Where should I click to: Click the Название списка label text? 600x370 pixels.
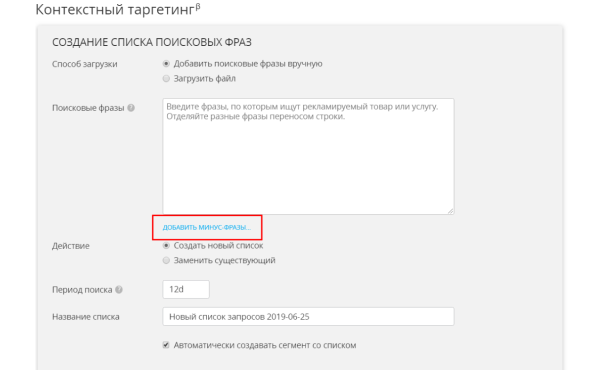[x=86, y=317]
